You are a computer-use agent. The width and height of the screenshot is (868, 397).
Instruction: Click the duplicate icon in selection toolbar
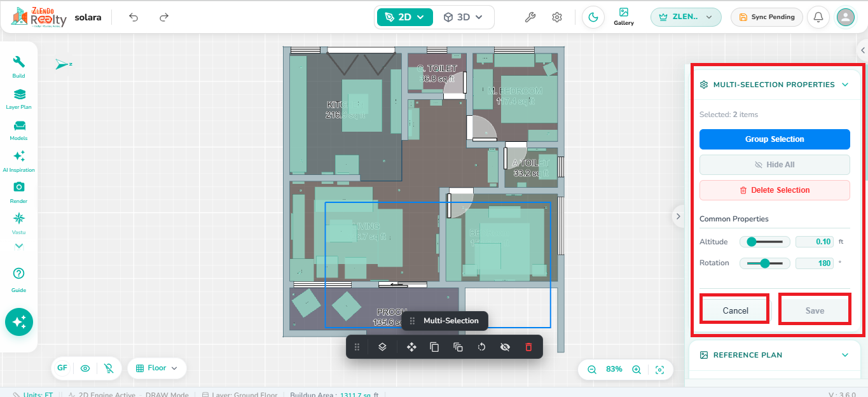point(458,347)
